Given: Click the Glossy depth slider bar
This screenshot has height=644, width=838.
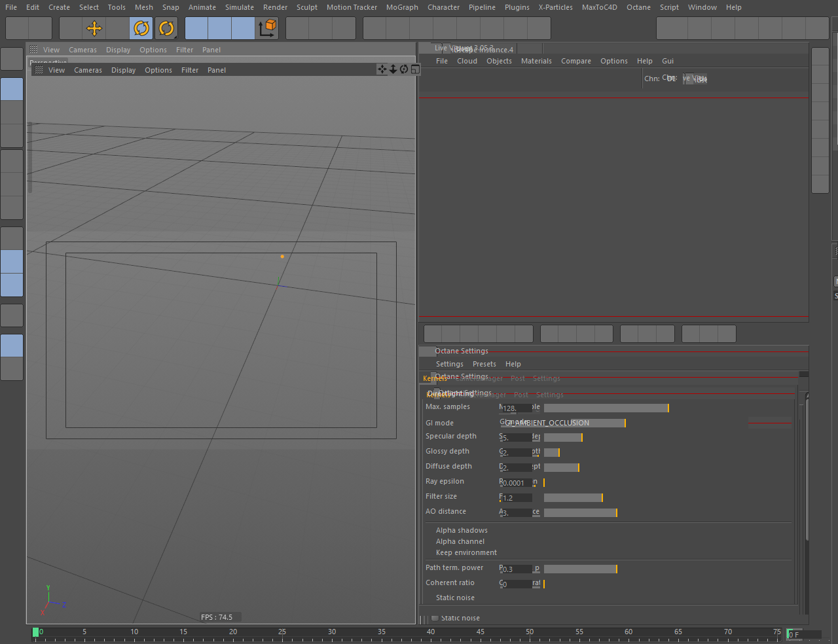Looking at the screenshot, I should pos(552,452).
